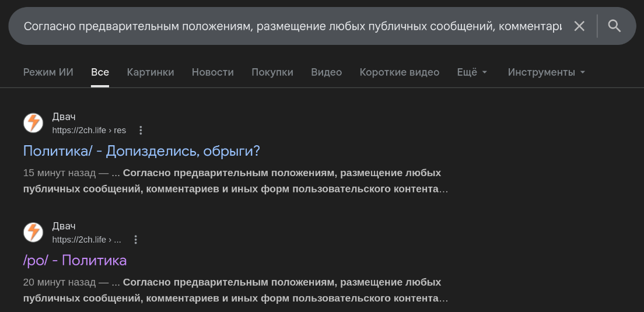Viewport: 644px width, 312px height.
Task: Expand the Инструменты dropdown
Action: (x=546, y=72)
